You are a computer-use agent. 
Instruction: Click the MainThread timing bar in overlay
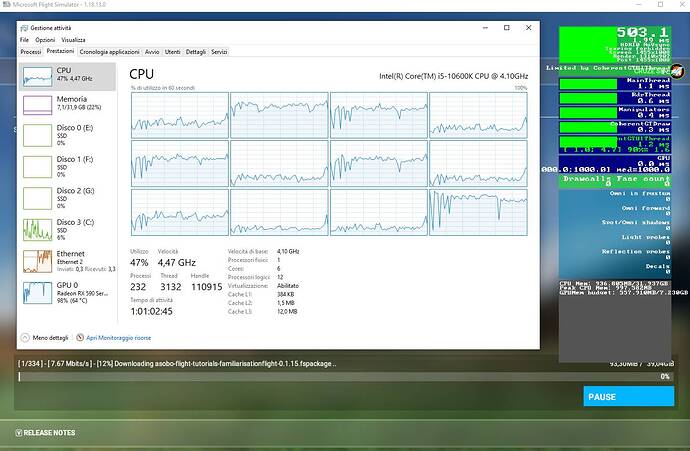pos(615,83)
